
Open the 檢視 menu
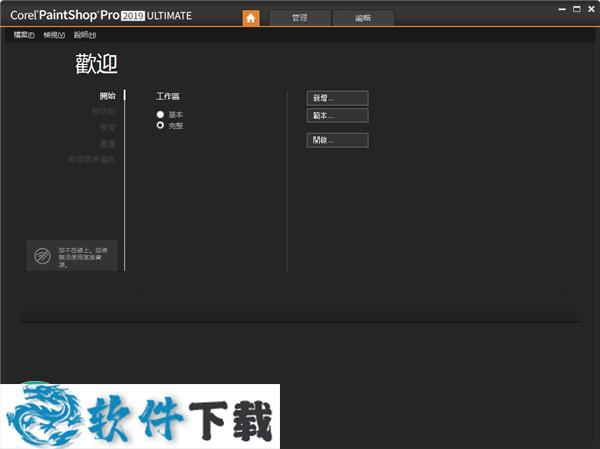(54, 35)
